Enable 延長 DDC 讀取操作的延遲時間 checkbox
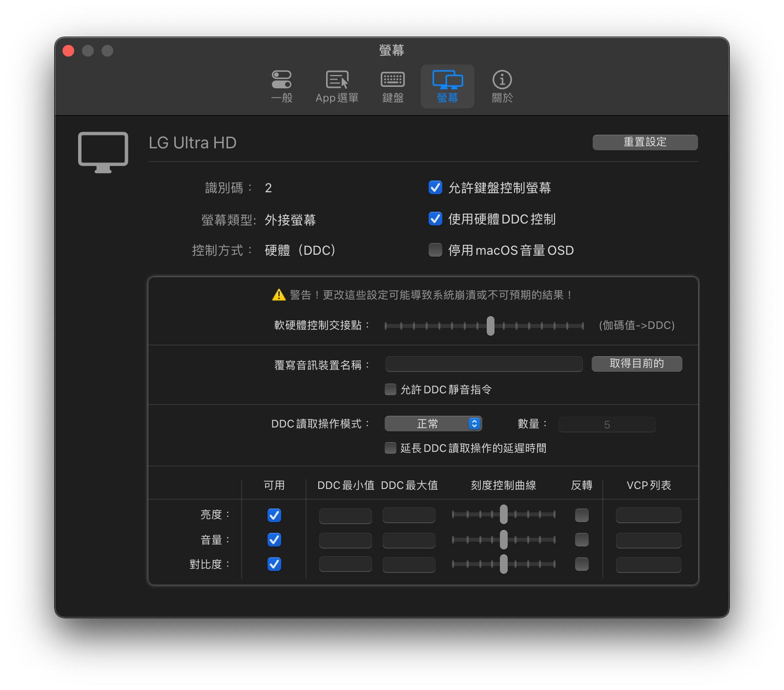784x690 pixels. (x=391, y=448)
